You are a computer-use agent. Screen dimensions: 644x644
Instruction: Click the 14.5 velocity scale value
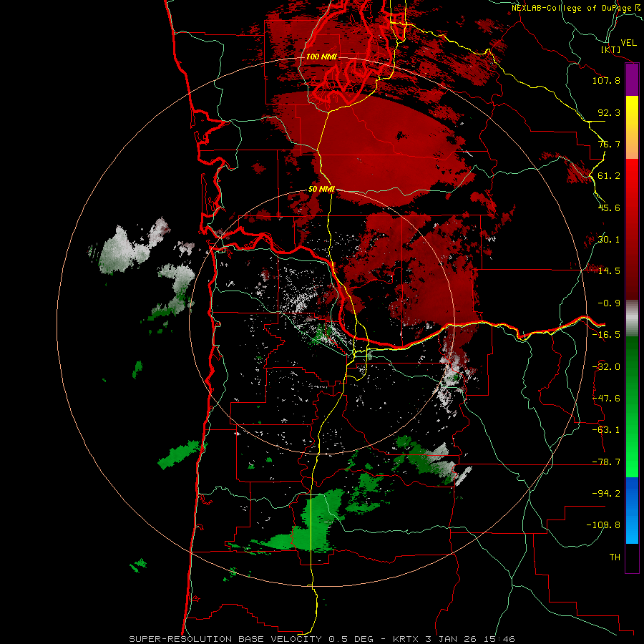[x=609, y=271]
